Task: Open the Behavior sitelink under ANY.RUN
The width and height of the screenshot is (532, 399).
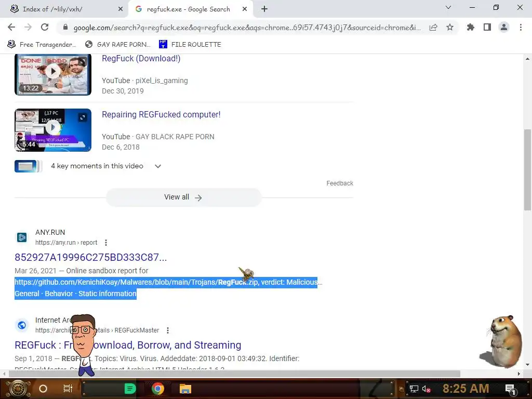Action: (59, 294)
